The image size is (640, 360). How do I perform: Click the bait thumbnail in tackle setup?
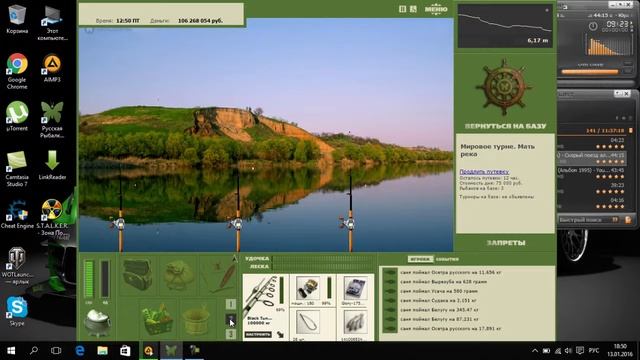click(355, 322)
